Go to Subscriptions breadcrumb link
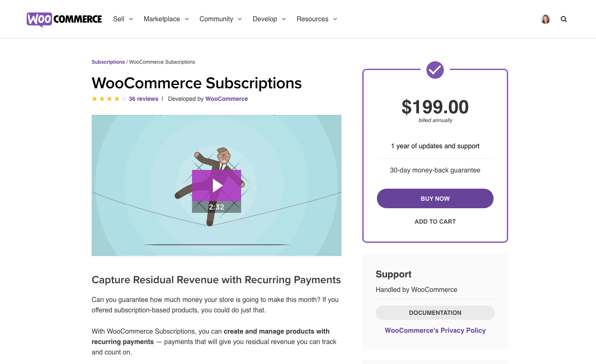596x364 pixels. (x=108, y=62)
